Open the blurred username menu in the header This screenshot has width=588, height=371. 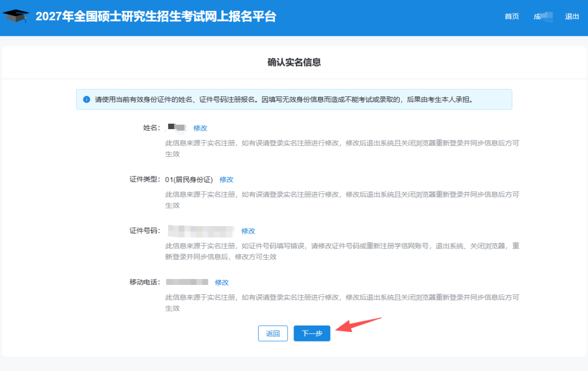pyautogui.click(x=543, y=16)
